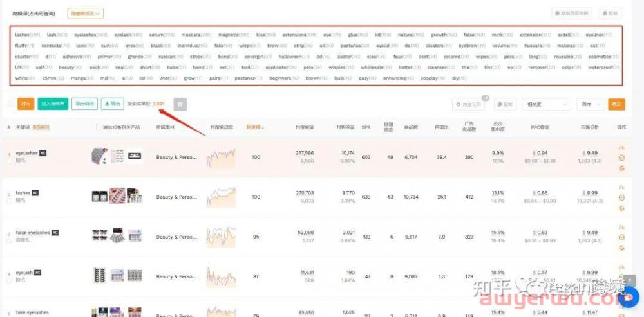Image resolution: width=644 pixels, height=317 pixels.
Task: Select high-frequency word 'waterproof'
Action: tap(603, 68)
